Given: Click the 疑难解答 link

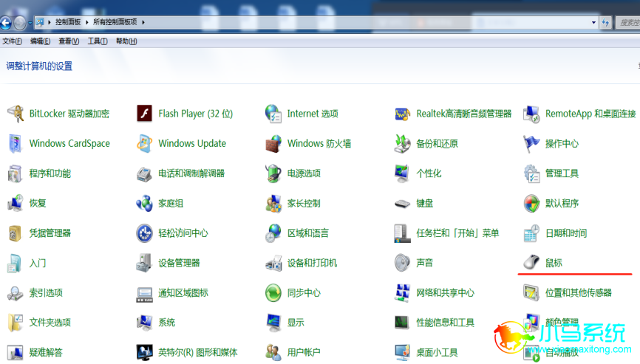Looking at the screenshot, I should point(46,352).
